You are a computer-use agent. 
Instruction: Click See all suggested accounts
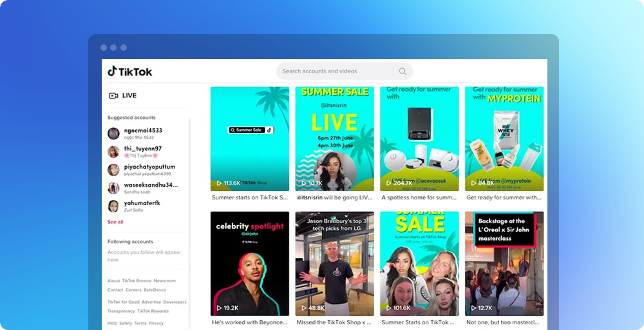pos(115,222)
